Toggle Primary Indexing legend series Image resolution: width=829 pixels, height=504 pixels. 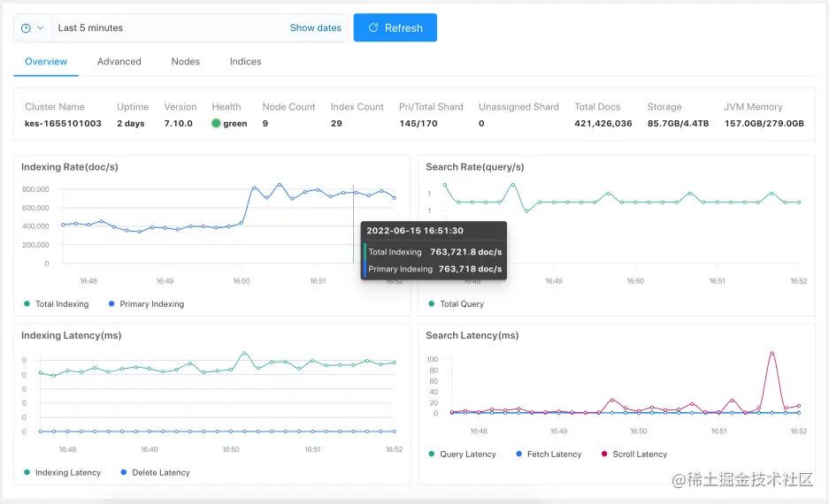pyautogui.click(x=147, y=304)
